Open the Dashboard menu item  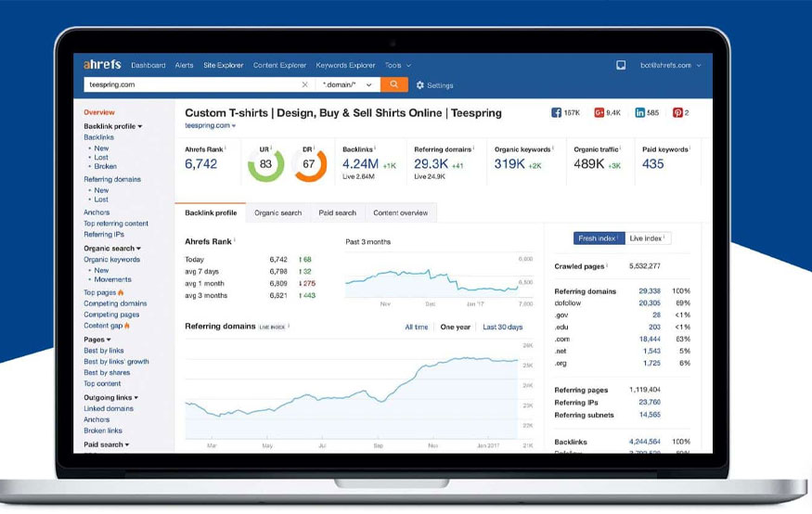click(x=148, y=65)
